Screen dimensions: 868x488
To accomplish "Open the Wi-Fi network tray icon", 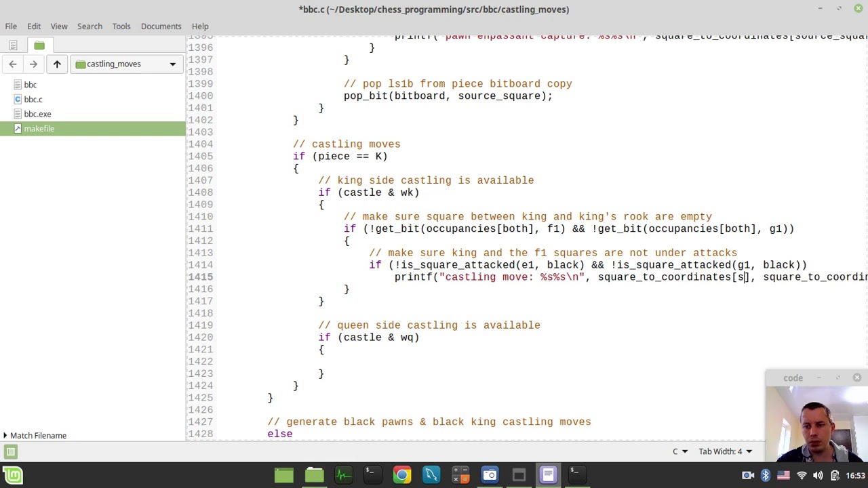I will (802, 475).
